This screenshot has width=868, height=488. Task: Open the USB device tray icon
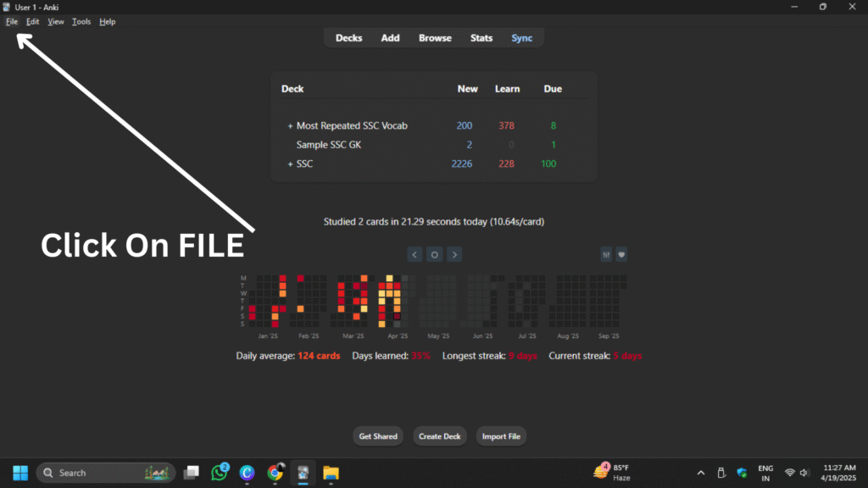pyautogui.click(x=721, y=473)
